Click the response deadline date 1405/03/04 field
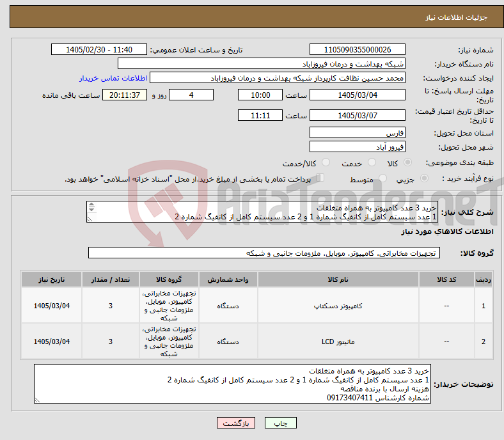504x440 pixels. [357, 95]
